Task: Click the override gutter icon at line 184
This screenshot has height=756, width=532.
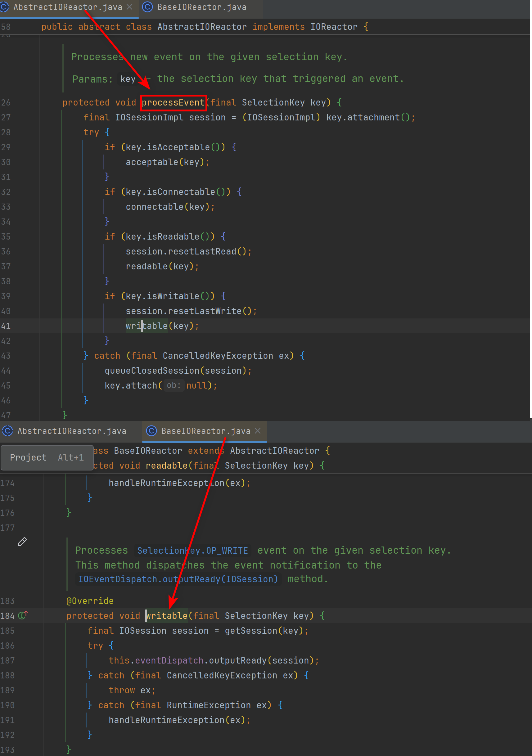Action: pyautogui.click(x=23, y=615)
